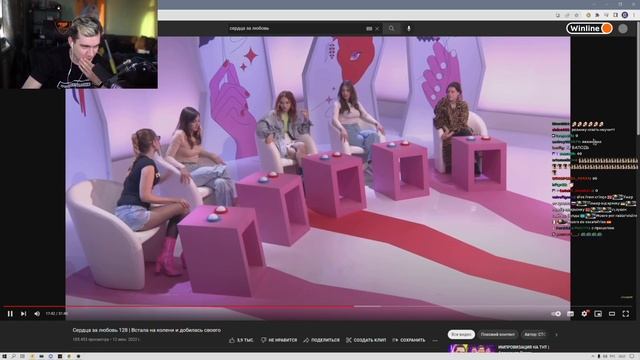
Task: Open Task View on the taskbar
Action: tap(22, 356)
